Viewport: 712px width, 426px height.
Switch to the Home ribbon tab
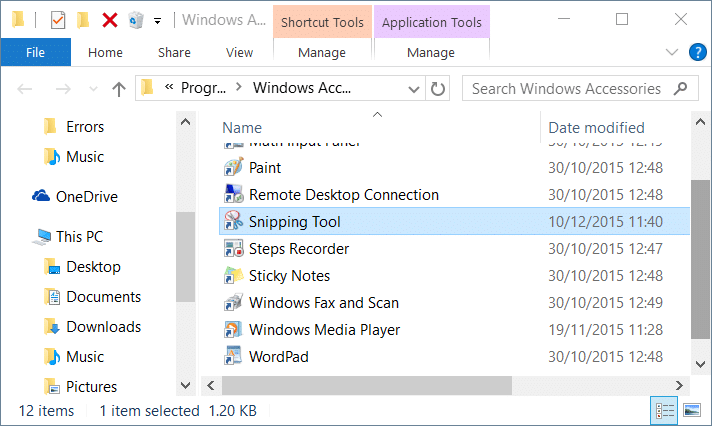pos(105,53)
